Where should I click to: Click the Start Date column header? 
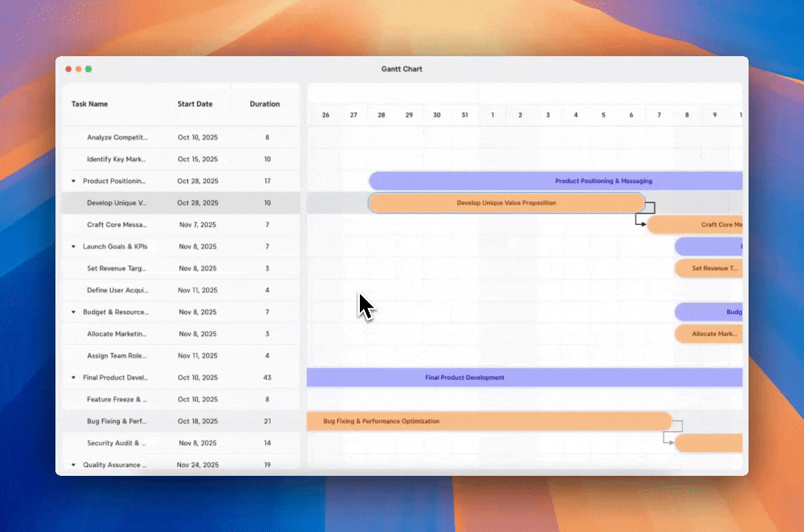tap(195, 104)
